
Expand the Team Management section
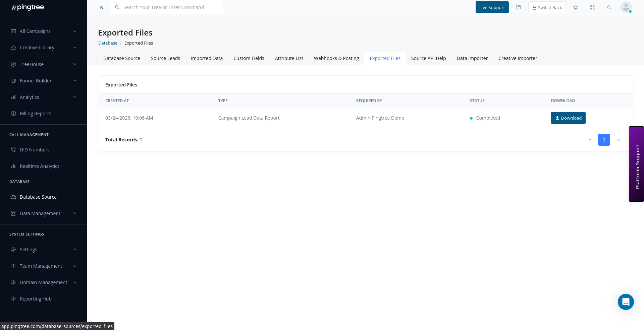pos(41,266)
